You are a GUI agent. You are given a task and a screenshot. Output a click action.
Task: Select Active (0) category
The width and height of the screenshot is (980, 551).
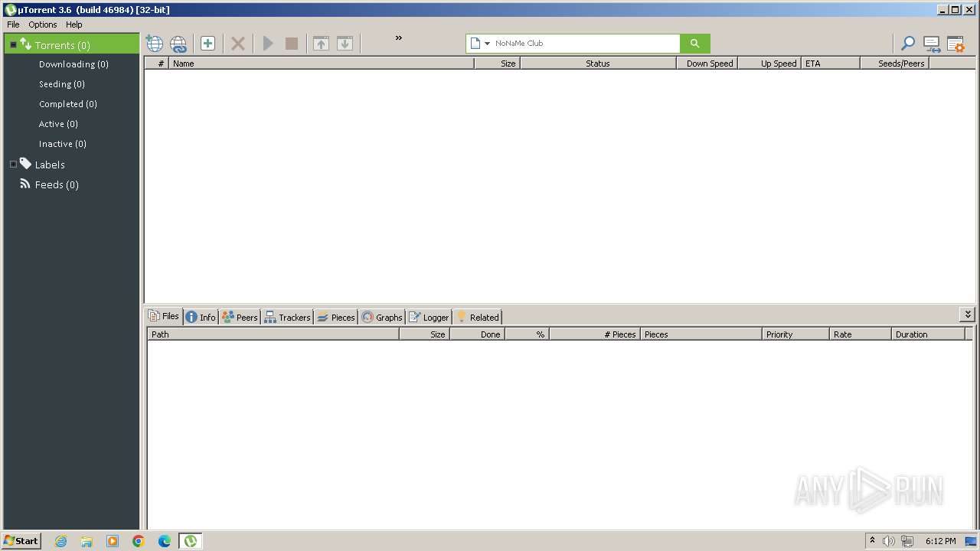click(58, 124)
